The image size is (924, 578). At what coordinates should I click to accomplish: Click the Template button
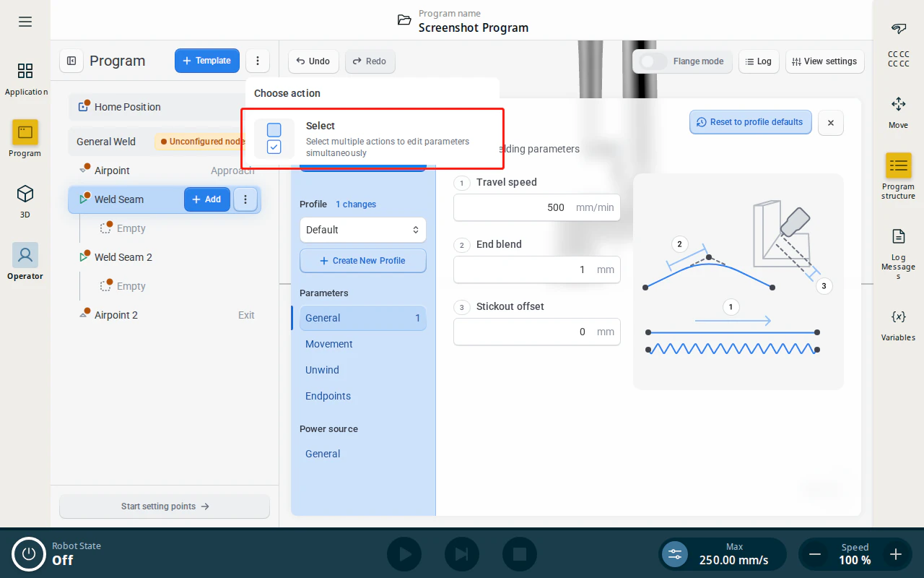tap(206, 61)
